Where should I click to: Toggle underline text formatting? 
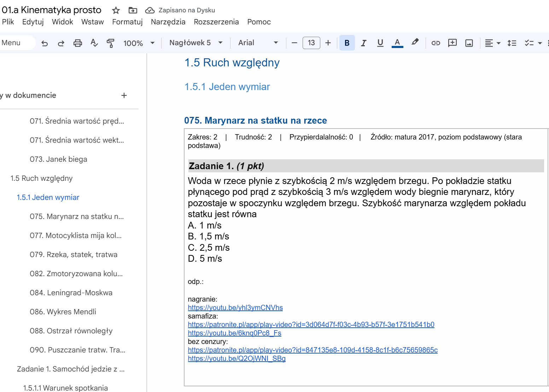coord(380,43)
